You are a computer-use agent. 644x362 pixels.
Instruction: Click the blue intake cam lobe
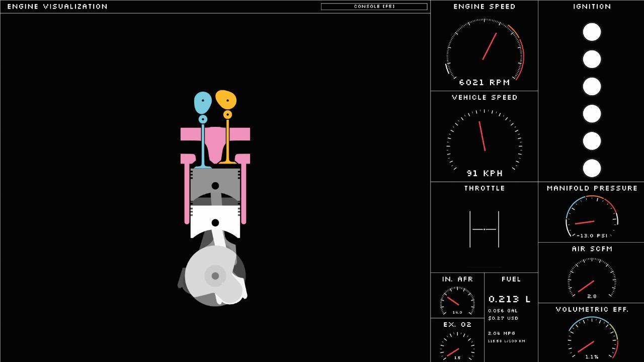[202, 102]
